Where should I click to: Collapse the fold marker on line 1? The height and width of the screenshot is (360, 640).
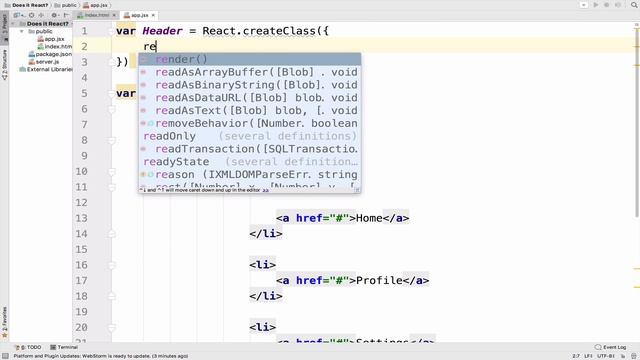click(x=111, y=31)
